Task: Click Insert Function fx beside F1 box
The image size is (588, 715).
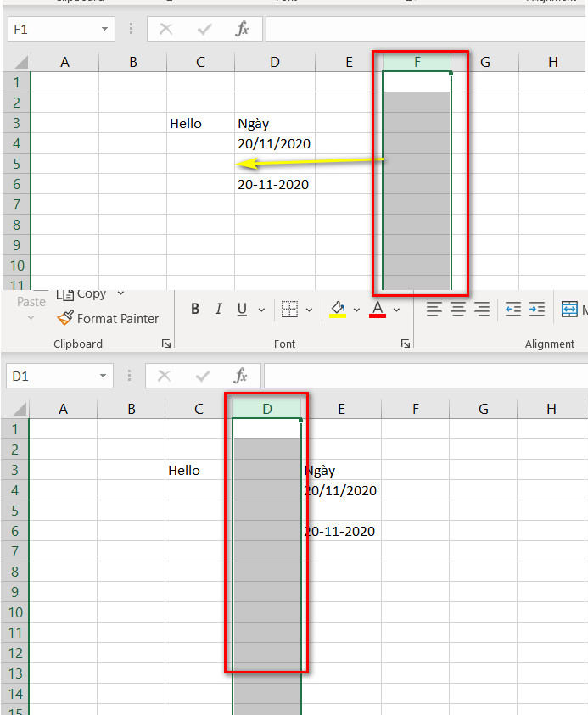Action: (242, 29)
